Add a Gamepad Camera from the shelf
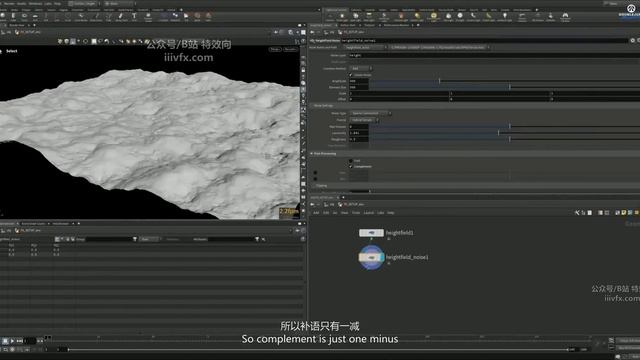The width and height of the screenshot is (640, 360). (x=565, y=17)
